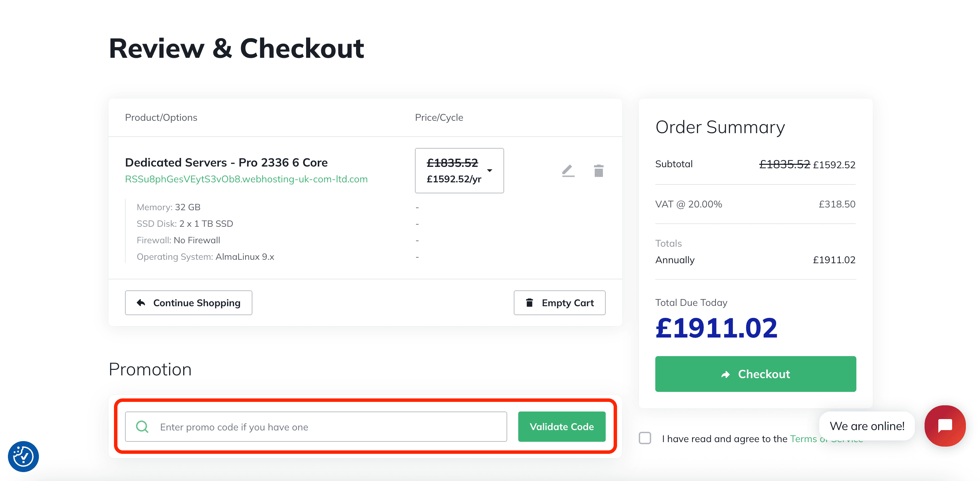Click the Empty Cart button
Viewport: 980px width, 481px height.
coord(559,303)
